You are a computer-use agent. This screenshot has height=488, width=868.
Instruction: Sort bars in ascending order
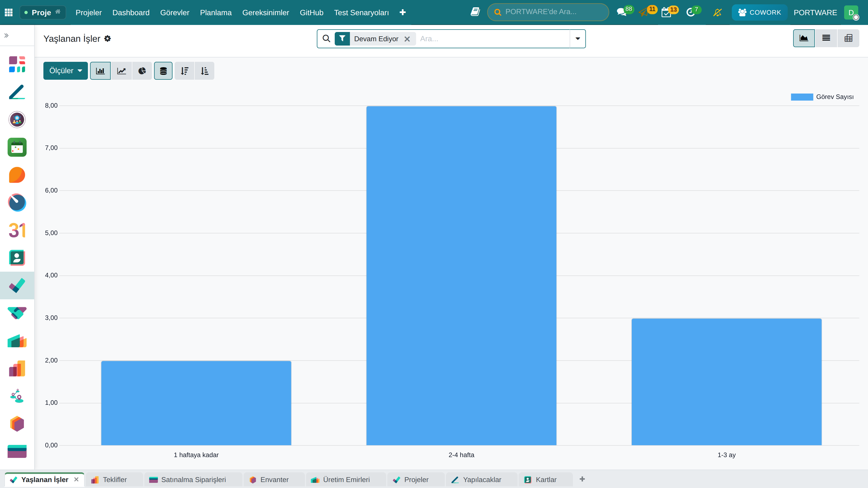pos(205,71)
